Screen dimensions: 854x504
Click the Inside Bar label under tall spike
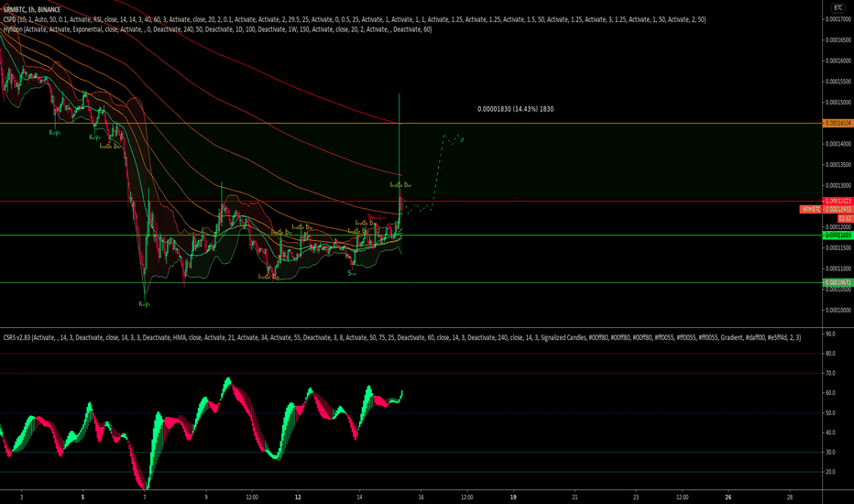(400, 185)
